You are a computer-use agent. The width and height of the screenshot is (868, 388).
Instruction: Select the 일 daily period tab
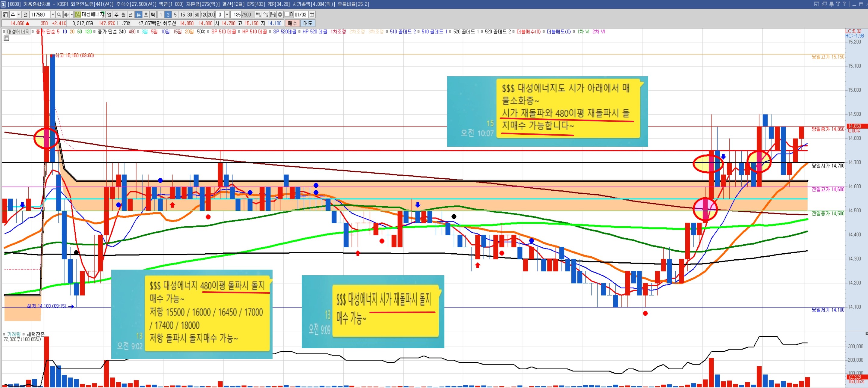[109, 14]
